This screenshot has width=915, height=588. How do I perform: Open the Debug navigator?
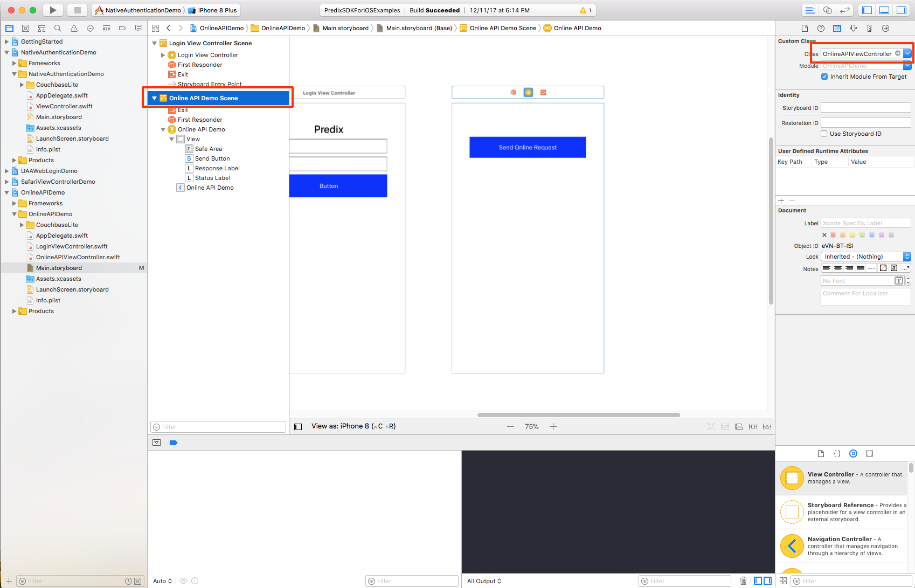tap(107, 27)
